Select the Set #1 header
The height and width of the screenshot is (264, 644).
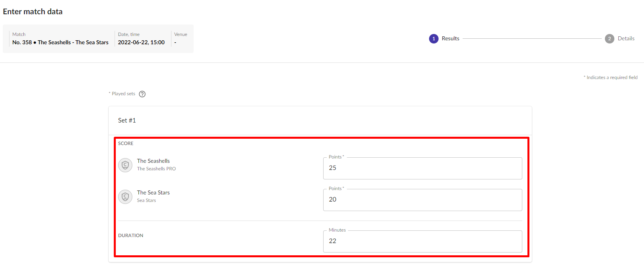click(x=127, y=121)
